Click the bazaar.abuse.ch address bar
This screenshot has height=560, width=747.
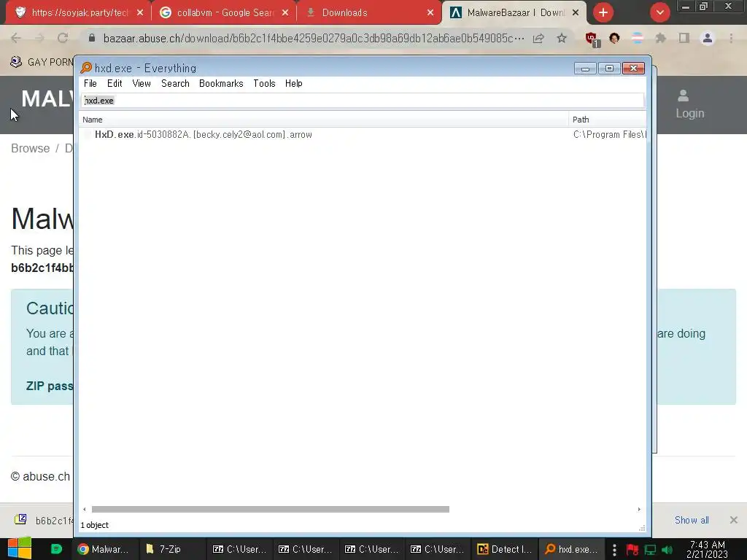314,38
